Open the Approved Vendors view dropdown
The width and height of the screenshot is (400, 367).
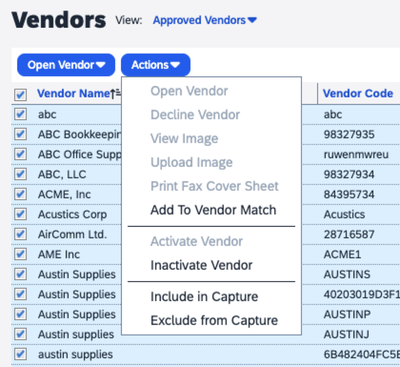click(x=205, y=20)
